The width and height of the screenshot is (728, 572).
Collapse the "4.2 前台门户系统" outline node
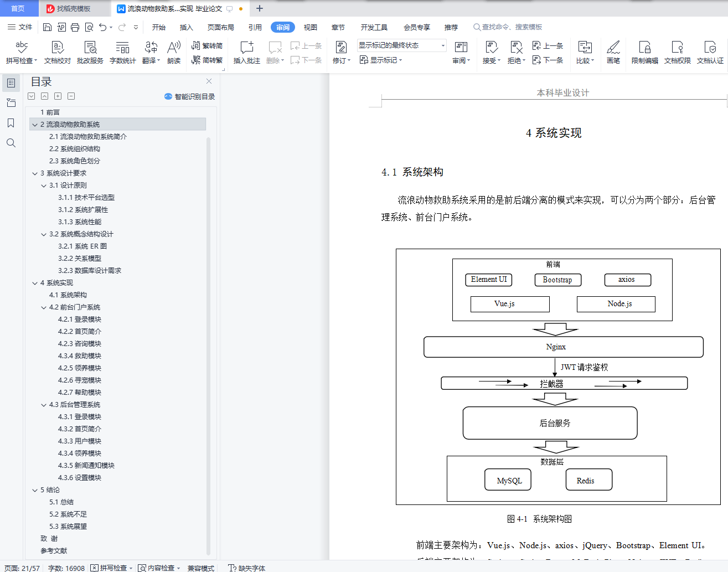click(x=44, y=307)
